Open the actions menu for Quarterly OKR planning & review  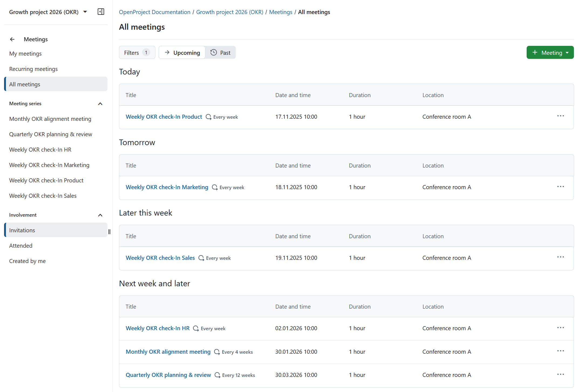pyautogui.click(x=560, y=374)
